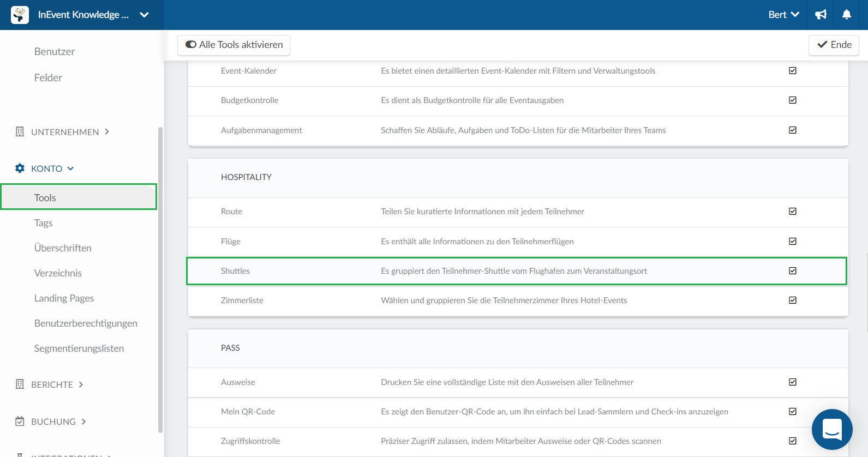This screenshot has height=457, width=868.
Task: Click the Shuttles row label
Action: 235,270
